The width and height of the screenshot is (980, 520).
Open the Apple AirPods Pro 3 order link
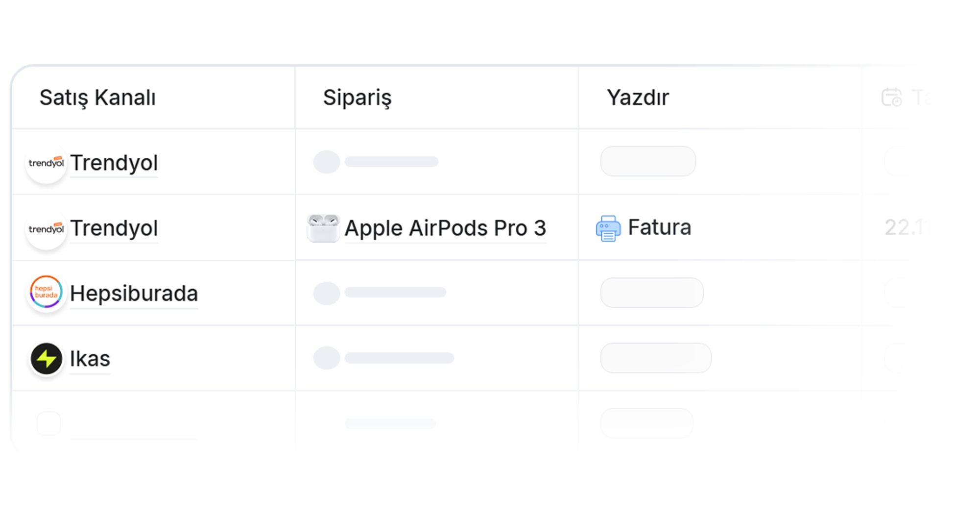click(x=445, y=228)
